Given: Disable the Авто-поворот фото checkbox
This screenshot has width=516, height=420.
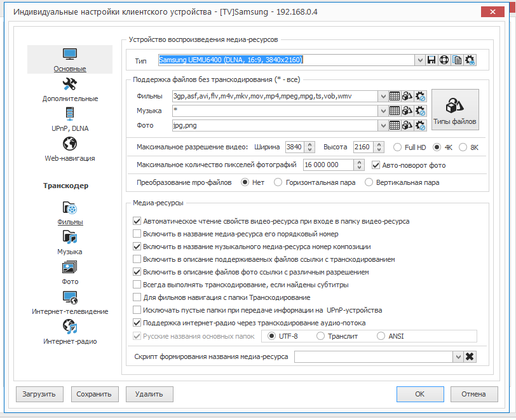Looking at the screenshot, I should point(376,165).
